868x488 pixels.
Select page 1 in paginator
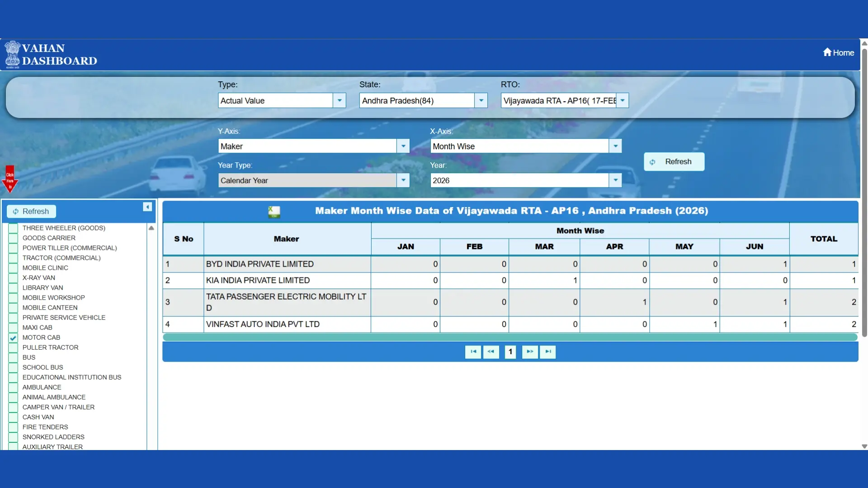click(x=510, y=352)
